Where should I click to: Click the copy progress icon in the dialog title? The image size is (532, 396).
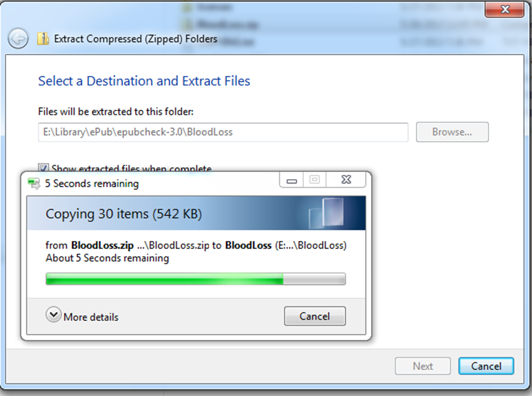[34, 184]
